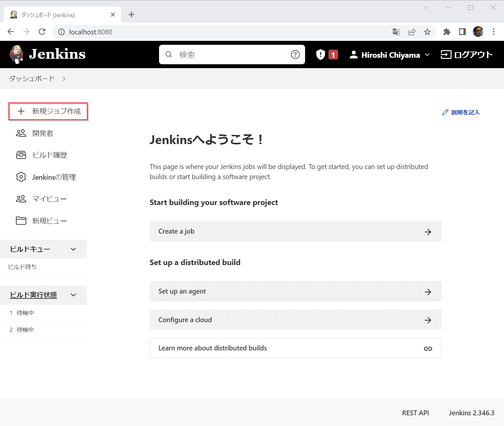Click the Set up an agent button
The height and width of the screenshot is (426, 504).
point(295,291)
